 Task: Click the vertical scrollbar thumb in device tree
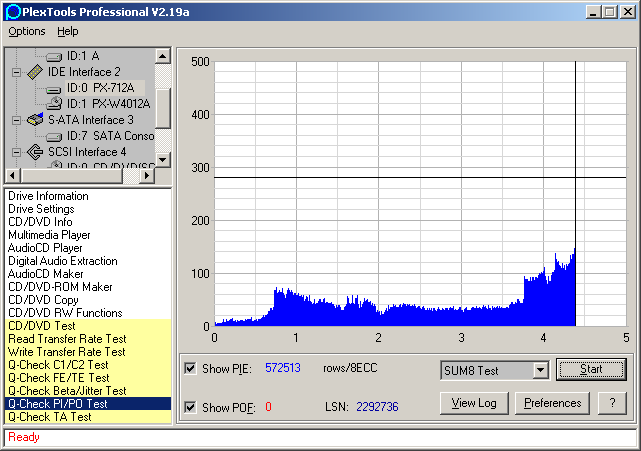163,108
